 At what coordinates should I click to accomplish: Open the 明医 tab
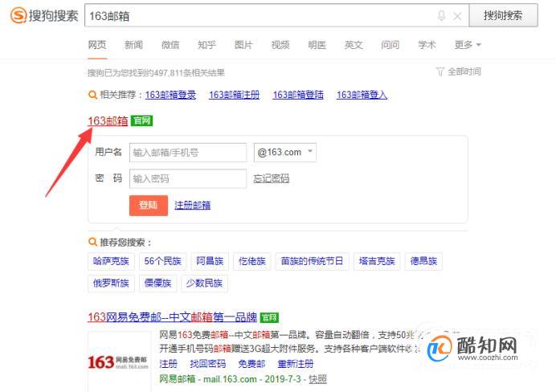(317, 45)
